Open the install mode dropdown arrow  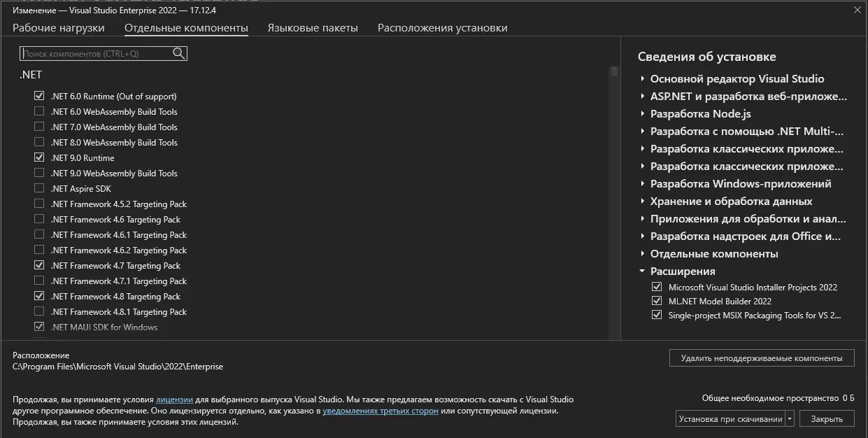(x=790, y=419)
